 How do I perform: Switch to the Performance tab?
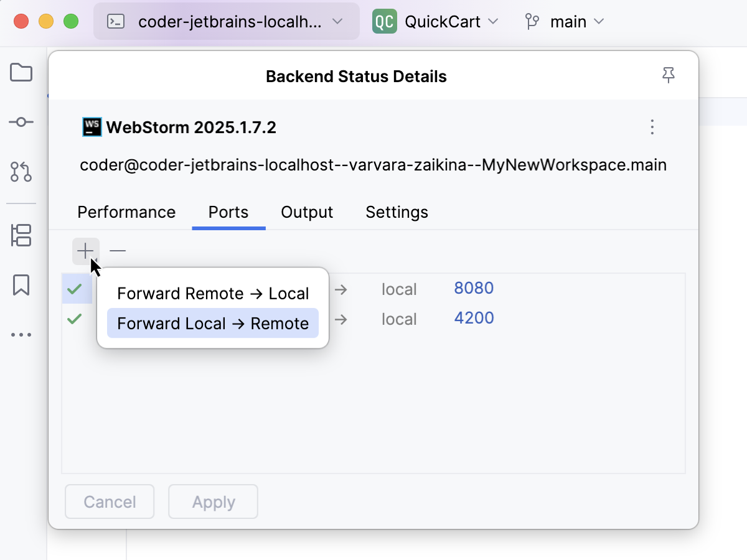pyautogui.click(x=126, y=212)
